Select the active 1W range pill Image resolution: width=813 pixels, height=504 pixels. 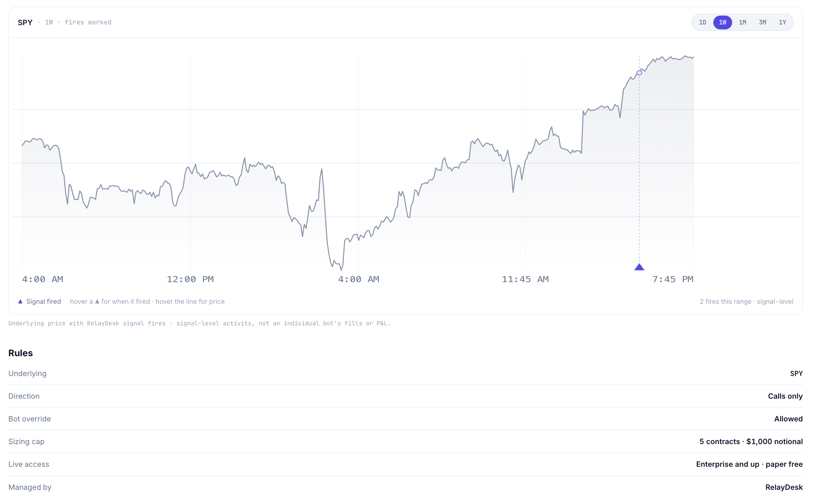[x=723, y=22]
